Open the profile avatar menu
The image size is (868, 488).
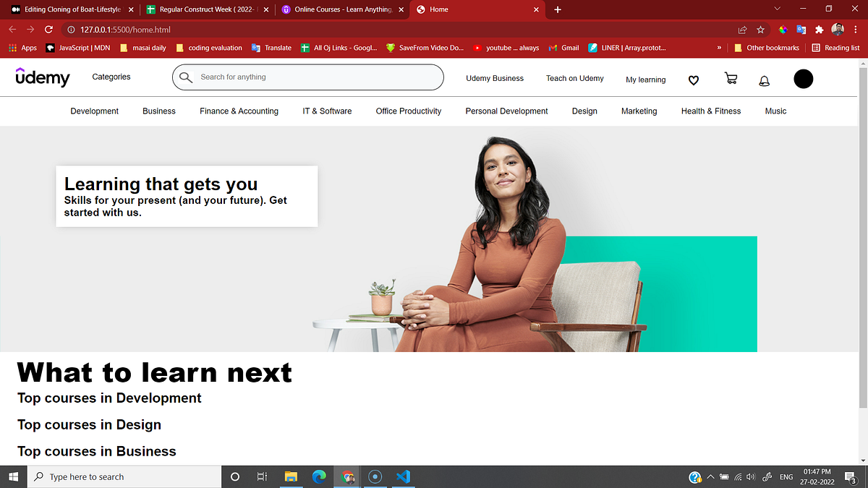click(x=803, y=79)
